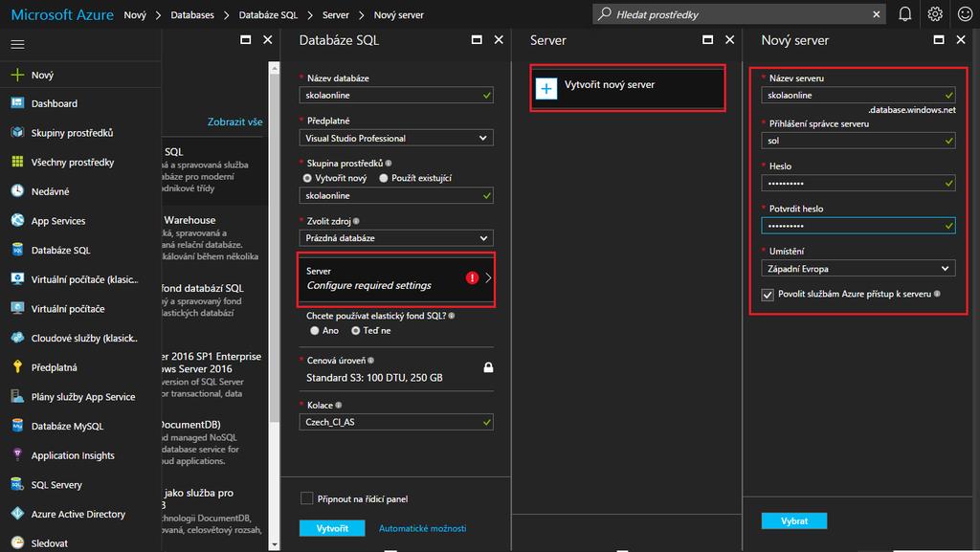This screenshot has height=552, width=980.
Task: Click Název databáze input field
Action: [x=396, y=95]
